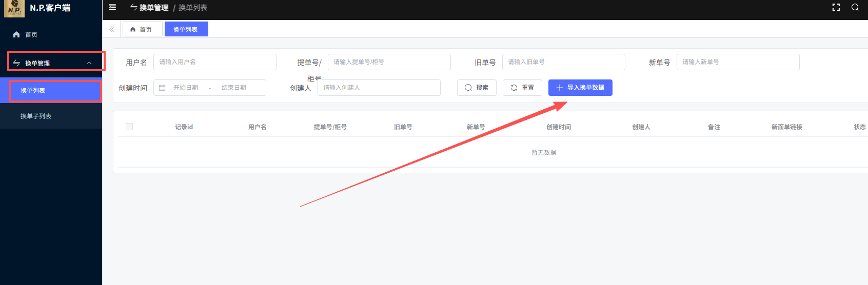Screen dimensions: 868x285
Task: Click the N.P. logo icon
Action: pyautogui.click(x=14, y=8)
